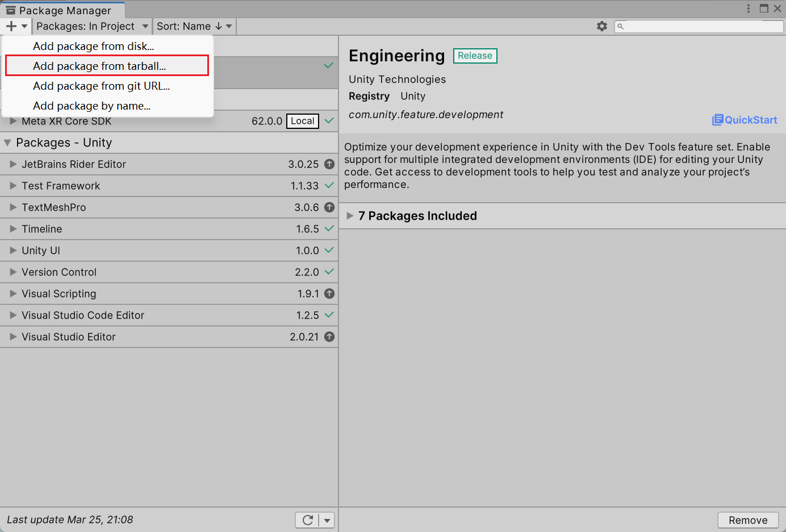Click JetBrains Rider Editor update-available icon

[x=329, y=164]
